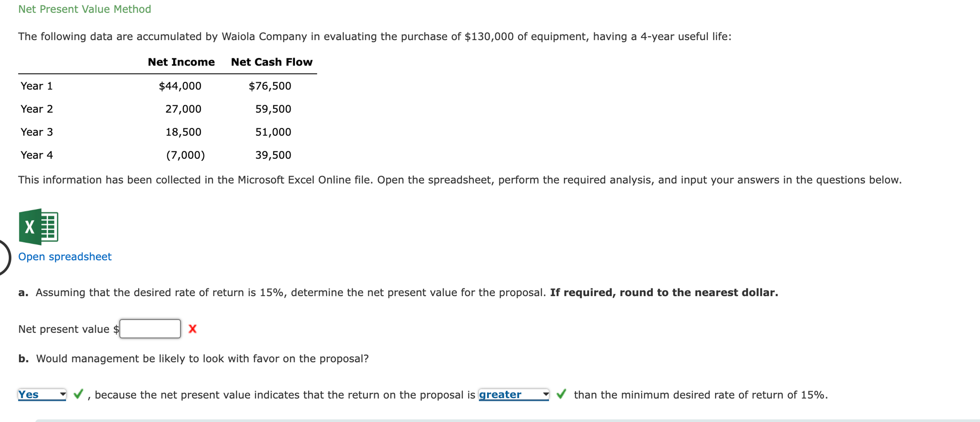The image size is (980, 422).
Task: Open the Excel Online spreadsheet icon
Action: pos(38,227)
